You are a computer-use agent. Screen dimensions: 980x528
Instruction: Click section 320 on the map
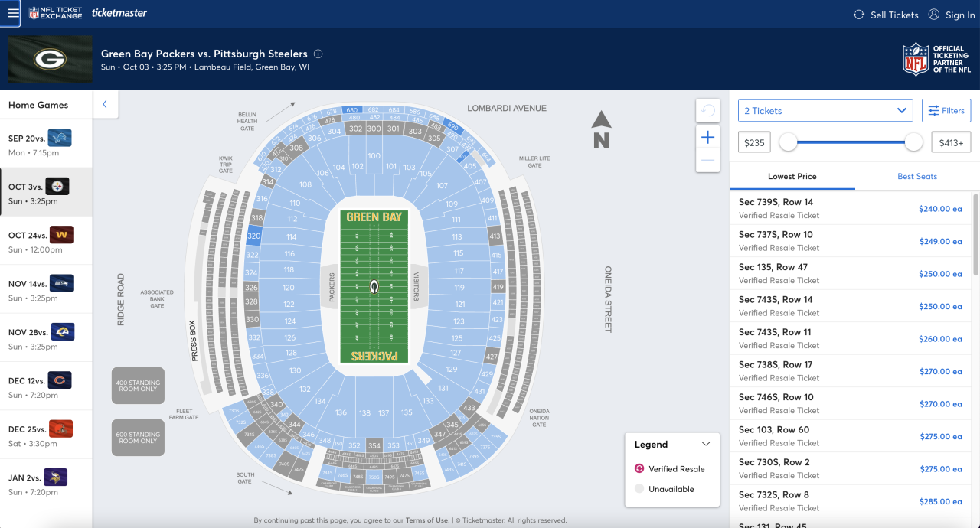point(253,236)
